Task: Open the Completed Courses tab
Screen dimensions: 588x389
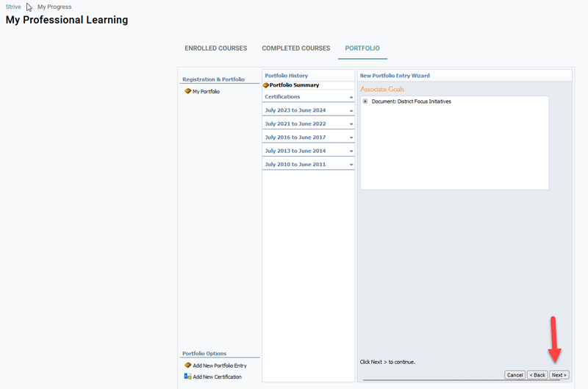Action: point(295,49)
